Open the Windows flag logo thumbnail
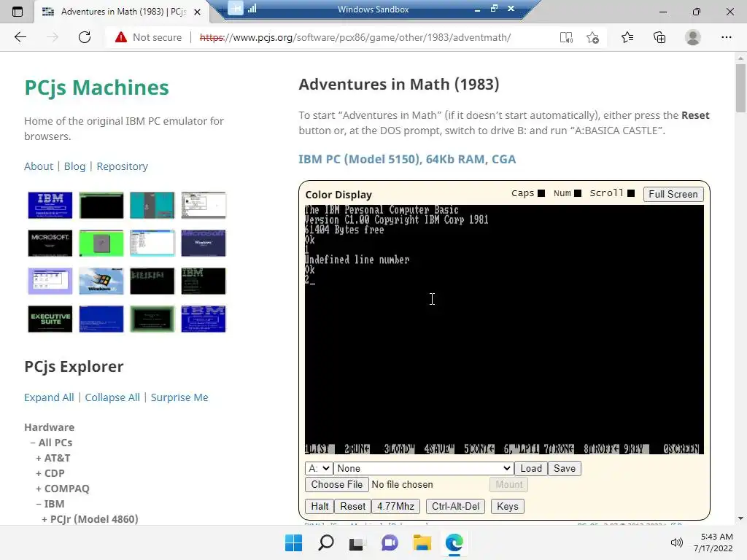The width and height of the screenshot is (747, 560). point(101,281)
